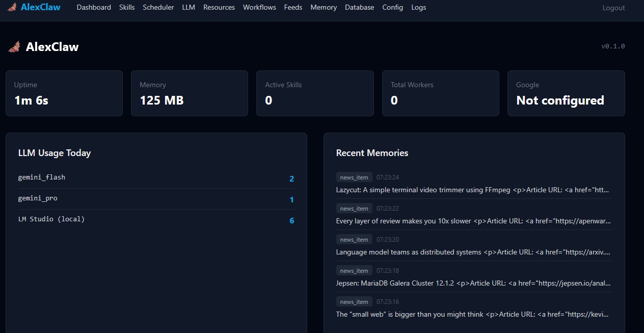Image resolution: width=644 pixels, height=333 pixels.
Task: Switch to the Feeds section
Action: pyautogui.click(x=293, y=7)
